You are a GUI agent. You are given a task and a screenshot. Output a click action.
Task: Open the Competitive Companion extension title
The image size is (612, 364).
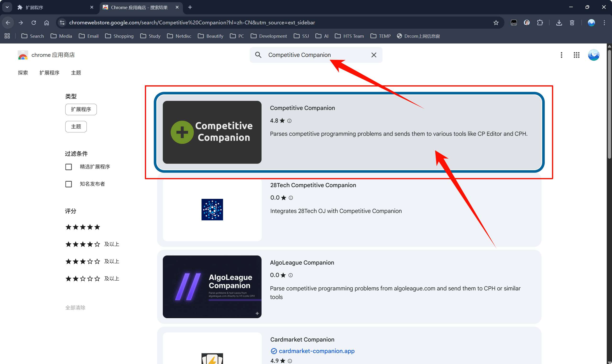302,108
